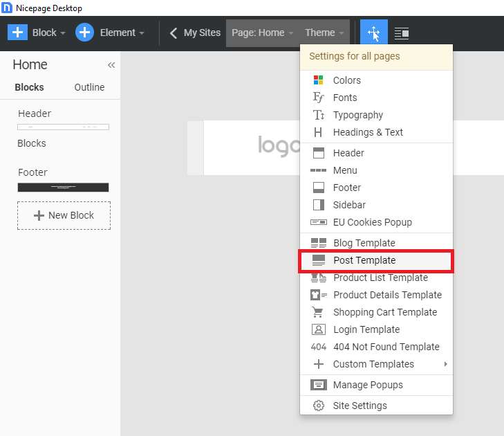This screenshot has height=436, width=504.
Task: Click the Blocks section label
Action: click(x=32, y=143)
